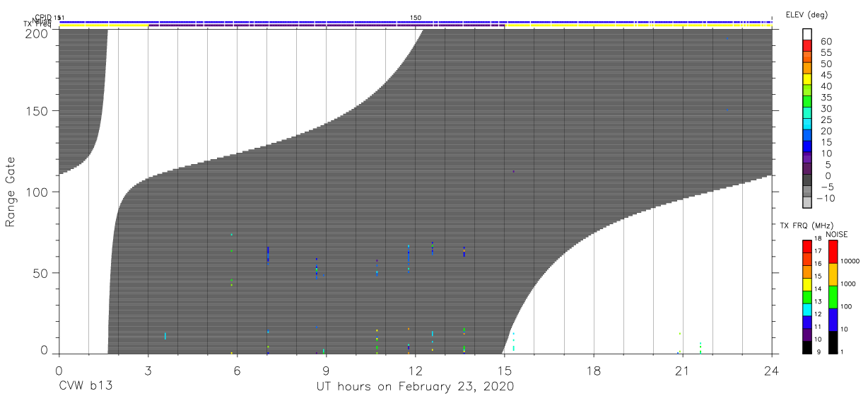Click the 'CVW b13' radar beam label

point(86,386)
